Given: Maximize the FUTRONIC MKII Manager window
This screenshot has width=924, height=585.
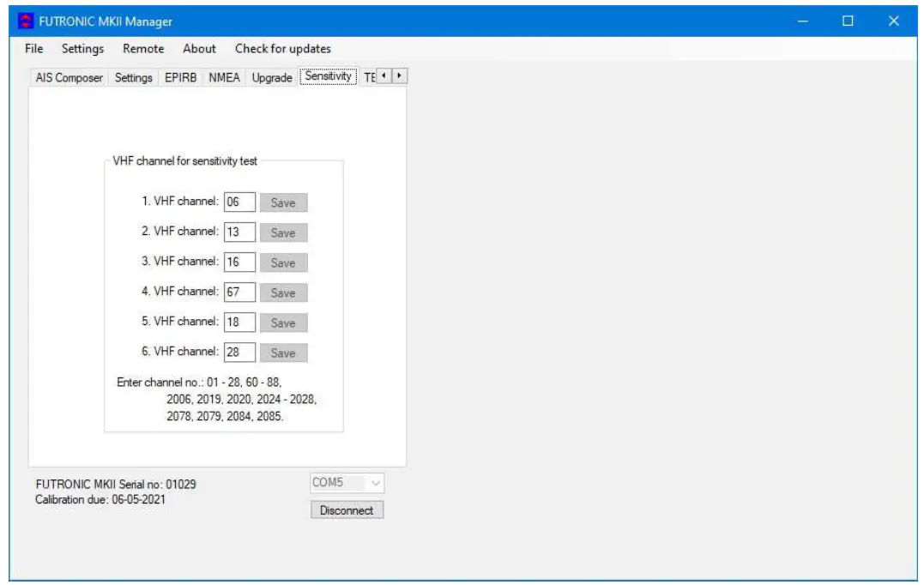Looking at the screenshot, I should click(848, 21).
